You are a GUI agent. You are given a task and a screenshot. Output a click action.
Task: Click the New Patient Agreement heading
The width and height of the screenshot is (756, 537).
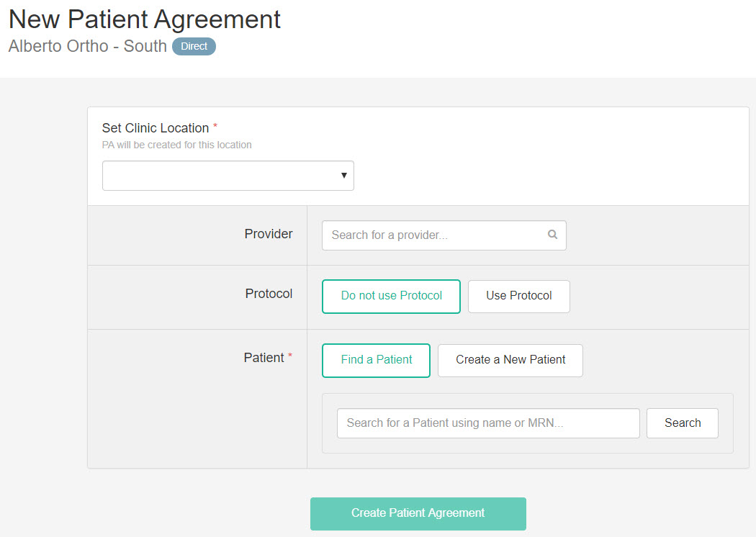tap(145, 19)
